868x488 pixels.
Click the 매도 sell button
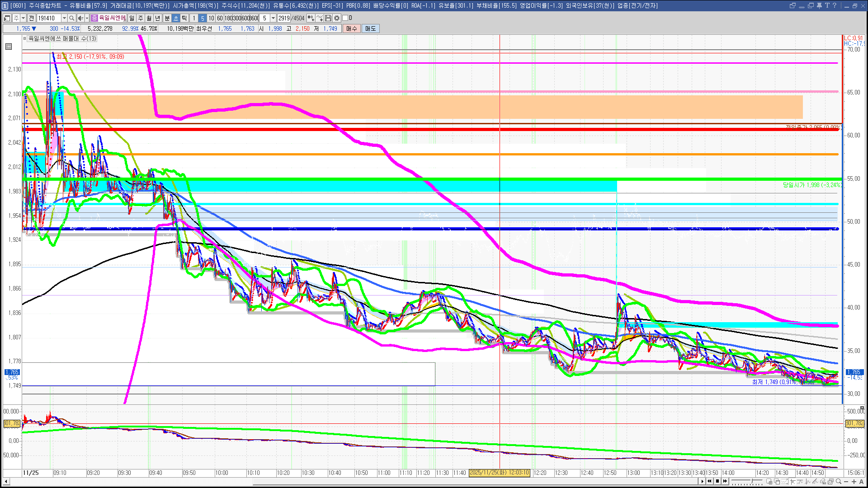[370, 28]
